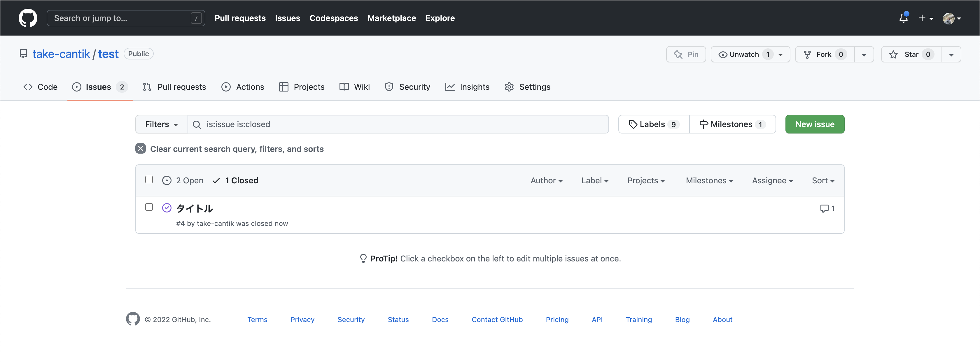Viewport: 980px width, 362px height.
Task: Click the New issue button
Action: coord(815,124)
